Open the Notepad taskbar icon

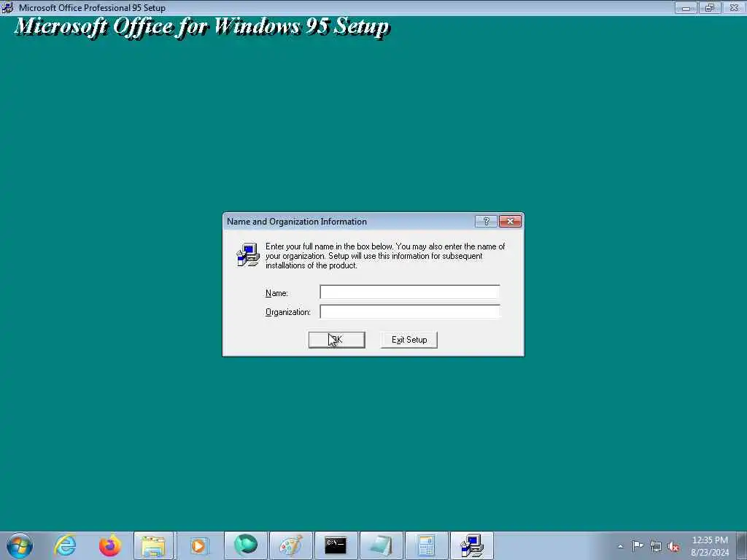point(381,545)
